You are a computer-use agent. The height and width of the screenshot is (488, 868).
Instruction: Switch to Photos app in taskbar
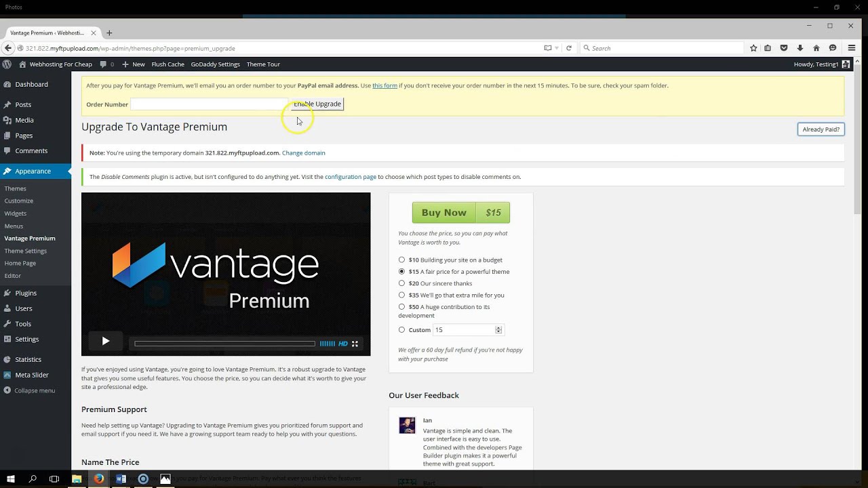click(x=165, y=479)
